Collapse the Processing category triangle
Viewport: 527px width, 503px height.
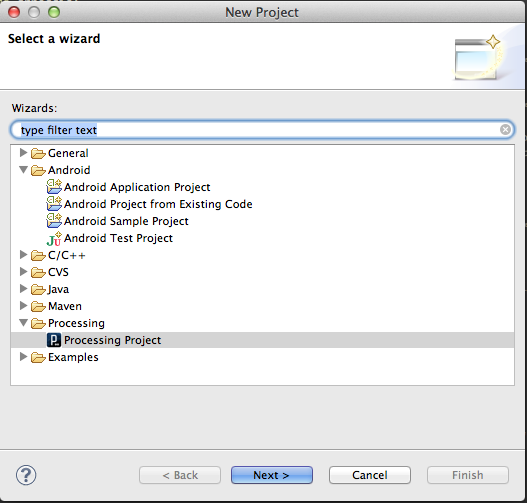click(x=23, y=323)
